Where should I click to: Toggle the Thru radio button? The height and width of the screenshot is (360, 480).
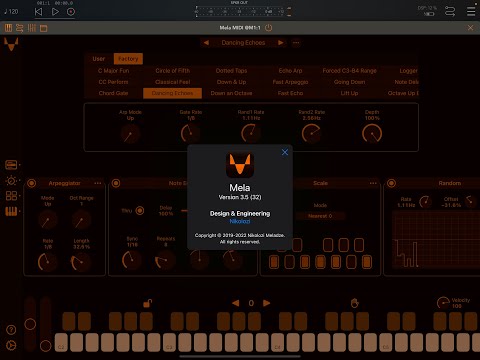pyautogui.click(x=140, y=211)
